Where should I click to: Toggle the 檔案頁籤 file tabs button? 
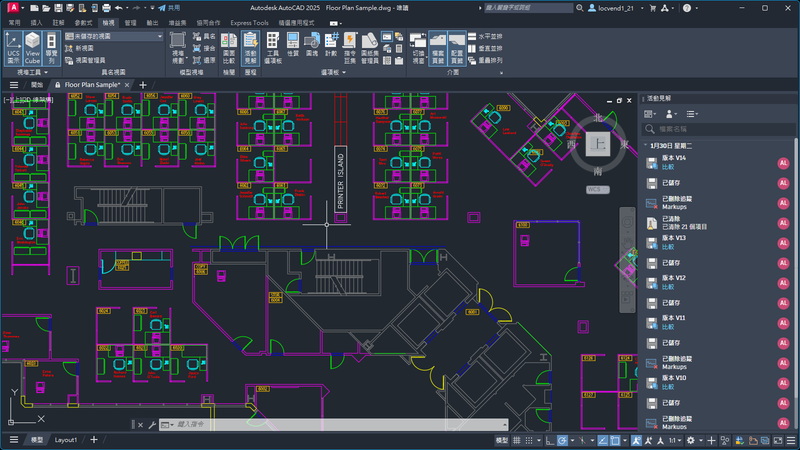438,48
